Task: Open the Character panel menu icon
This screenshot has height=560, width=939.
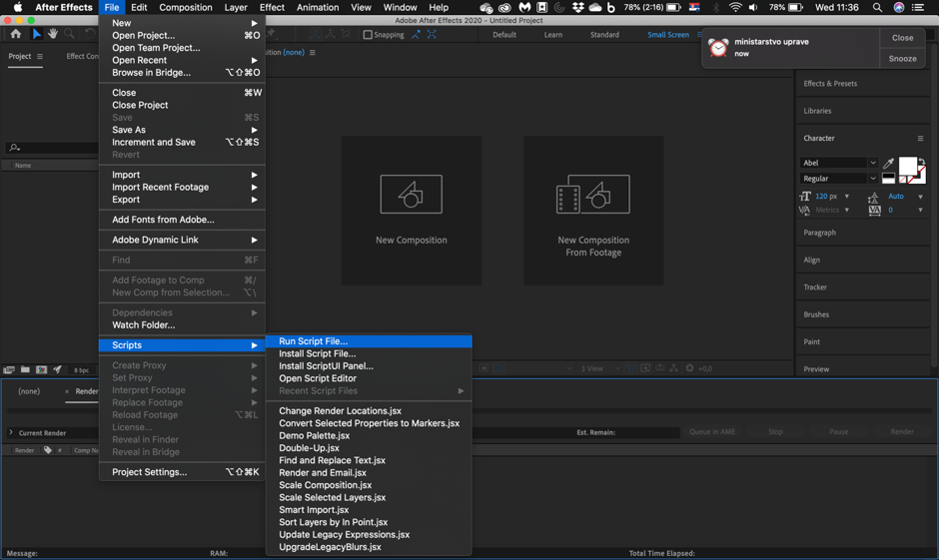Action: [920, 139]
